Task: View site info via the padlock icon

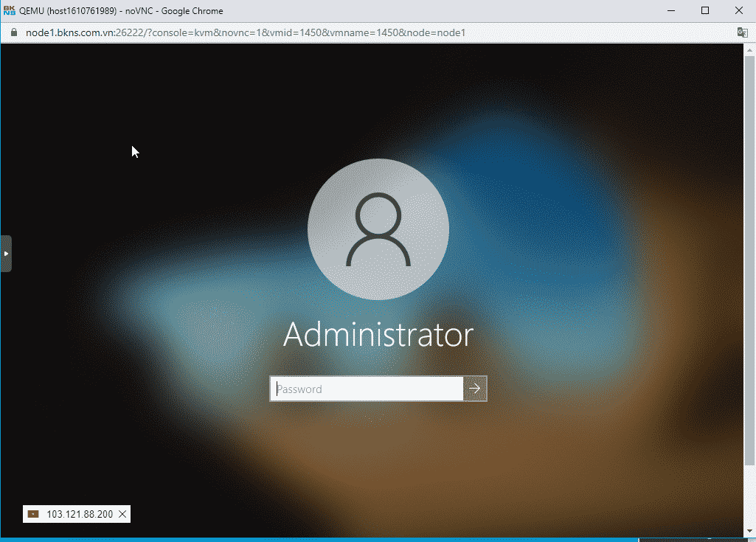Action: (13, 33)
